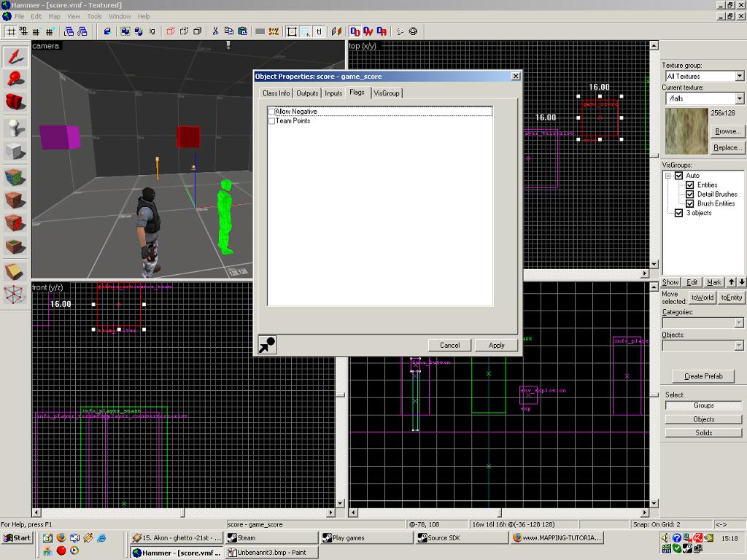
Task: Click the Run Map icon on toolbar
Action: [x=400, y=31]
